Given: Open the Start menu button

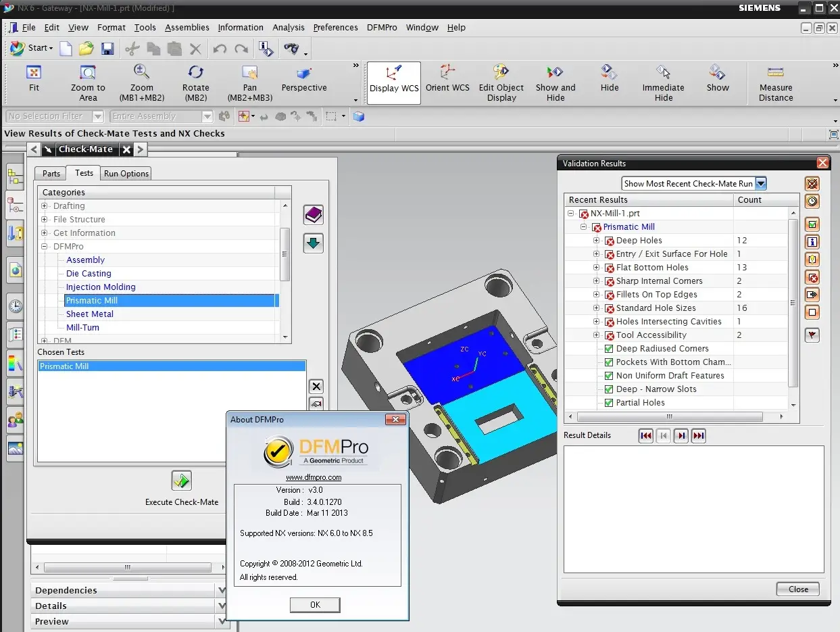Looking at the screenshot, I should coord(32,48).
